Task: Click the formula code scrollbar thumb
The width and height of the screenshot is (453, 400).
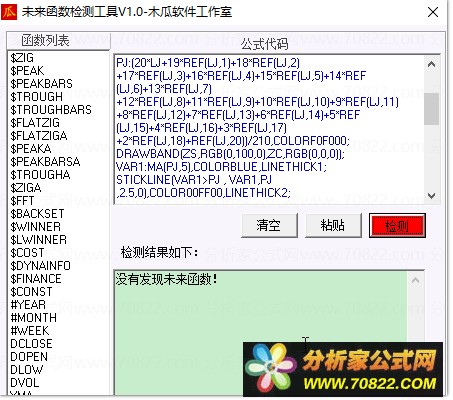Action: [x=432, y=109]
